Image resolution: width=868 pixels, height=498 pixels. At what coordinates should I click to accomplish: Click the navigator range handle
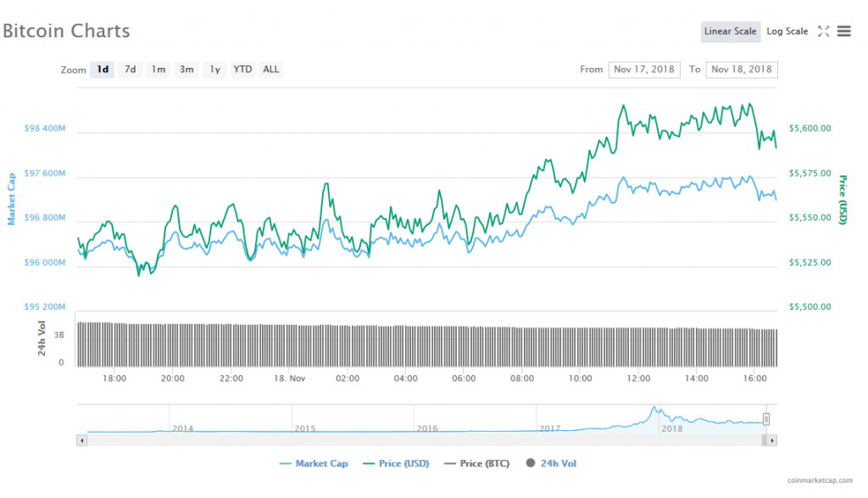[x=766, y=419]
